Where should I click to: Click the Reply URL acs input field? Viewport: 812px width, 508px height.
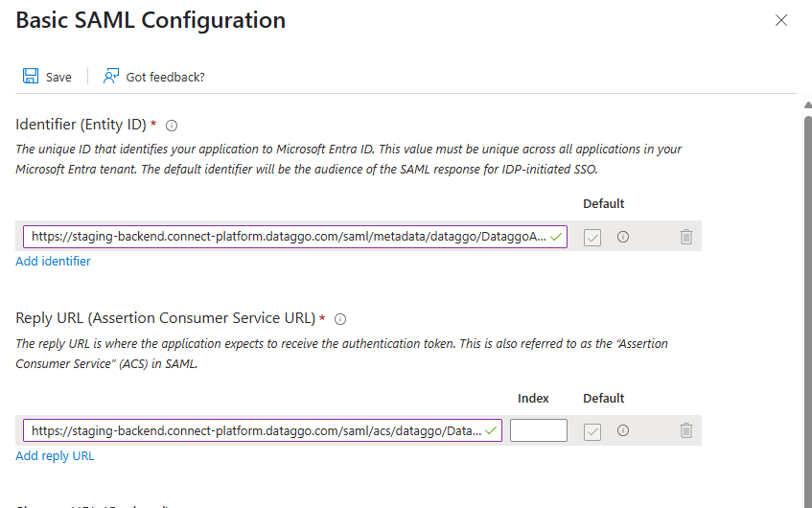[263, 430]
